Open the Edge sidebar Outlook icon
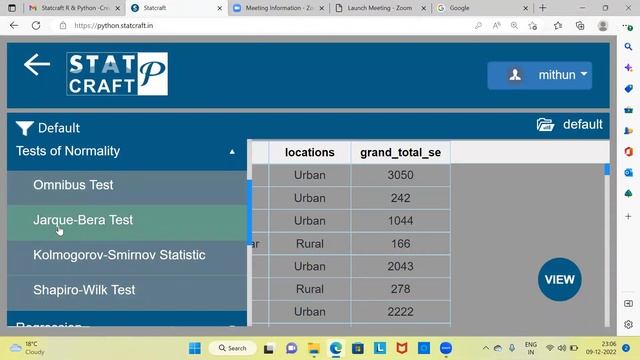Viewport: 640px width, 360px height. point(629,173)
